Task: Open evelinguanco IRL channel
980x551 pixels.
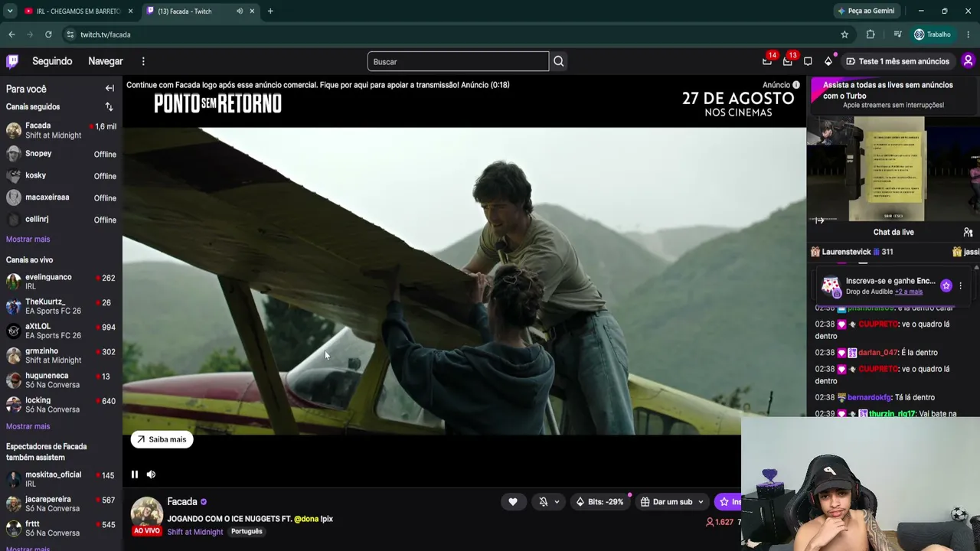Action: point(61,282)
